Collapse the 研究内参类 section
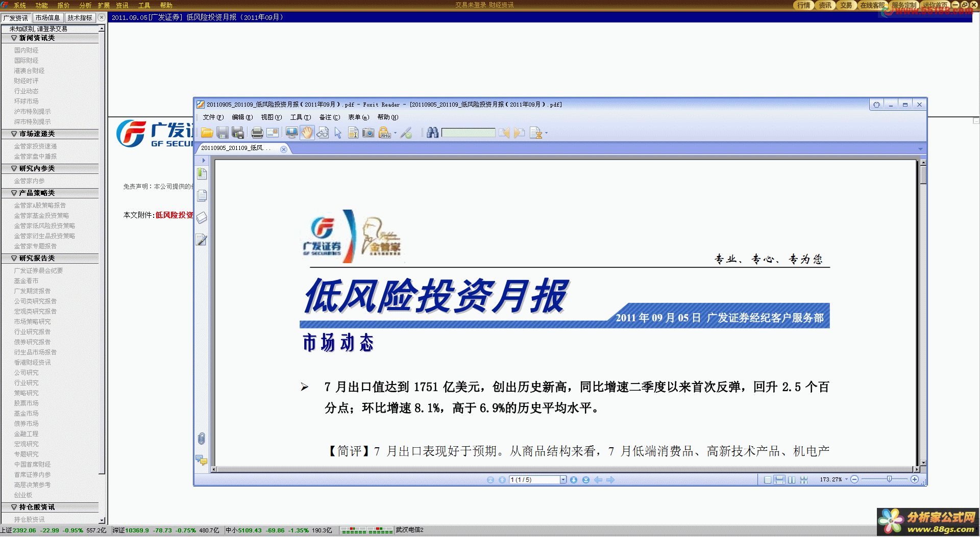The height and width of the screenshot is (537, 980). pyautogui.click(x=14, y=169)
